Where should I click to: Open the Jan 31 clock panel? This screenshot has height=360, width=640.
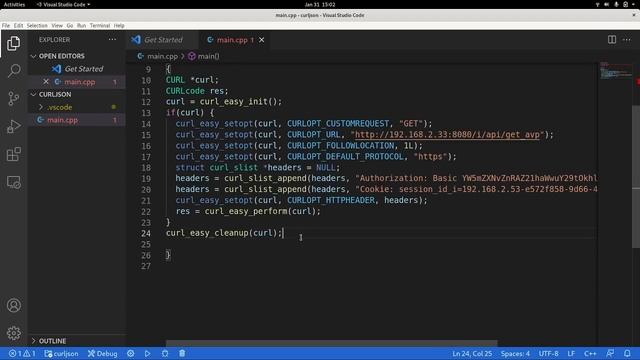point(320,4)
